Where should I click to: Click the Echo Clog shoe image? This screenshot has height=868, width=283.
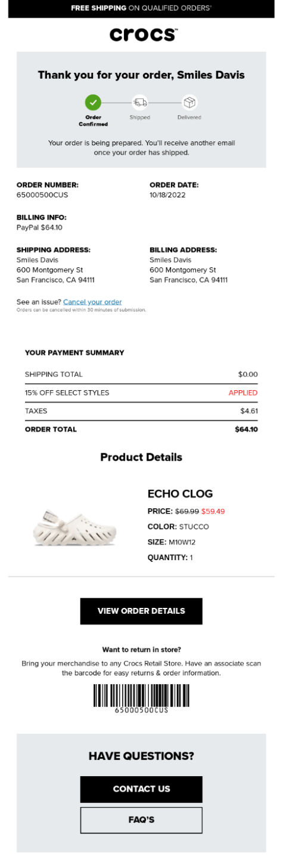tap(74, 527)
